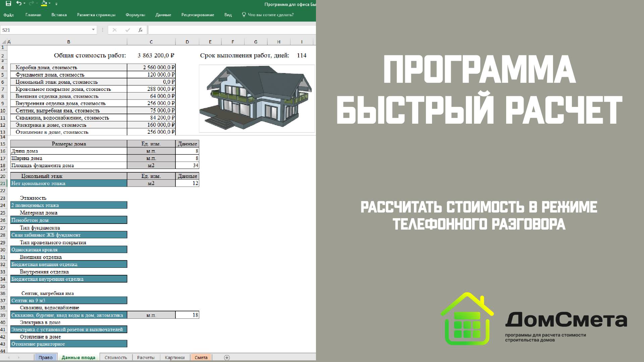Screen dimensions: 644x362
Task: Open the Name Box dropdown arrow
Action: (x=93, y=30)
